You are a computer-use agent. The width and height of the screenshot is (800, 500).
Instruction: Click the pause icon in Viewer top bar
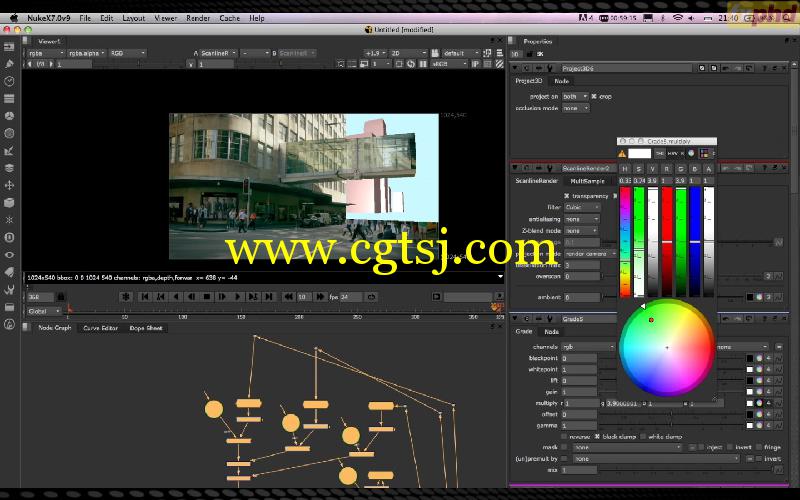423,64
